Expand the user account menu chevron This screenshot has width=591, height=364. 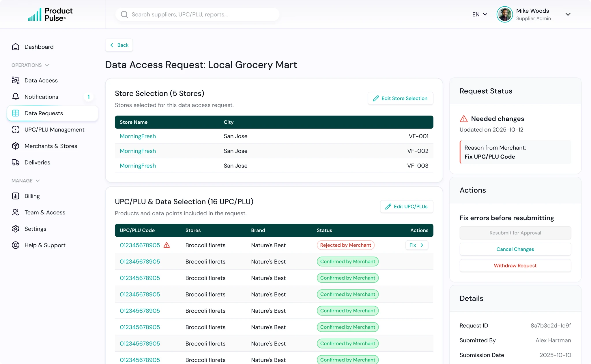point(568,14)
